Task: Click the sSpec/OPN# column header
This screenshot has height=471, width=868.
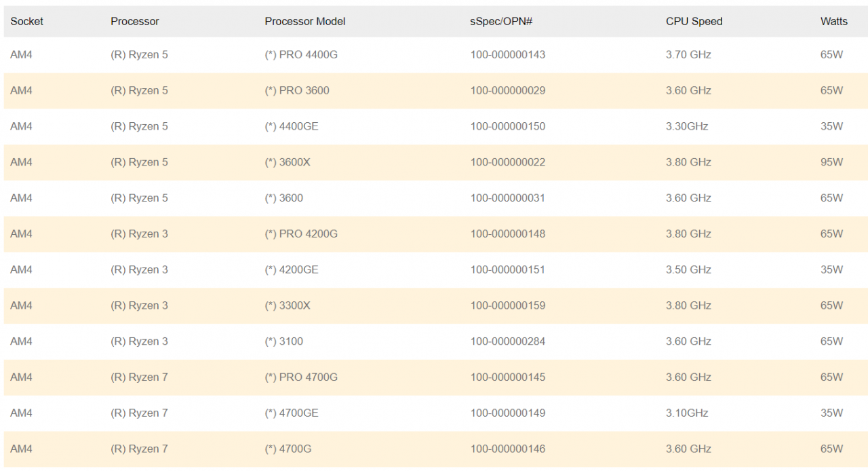Action: 501,22
